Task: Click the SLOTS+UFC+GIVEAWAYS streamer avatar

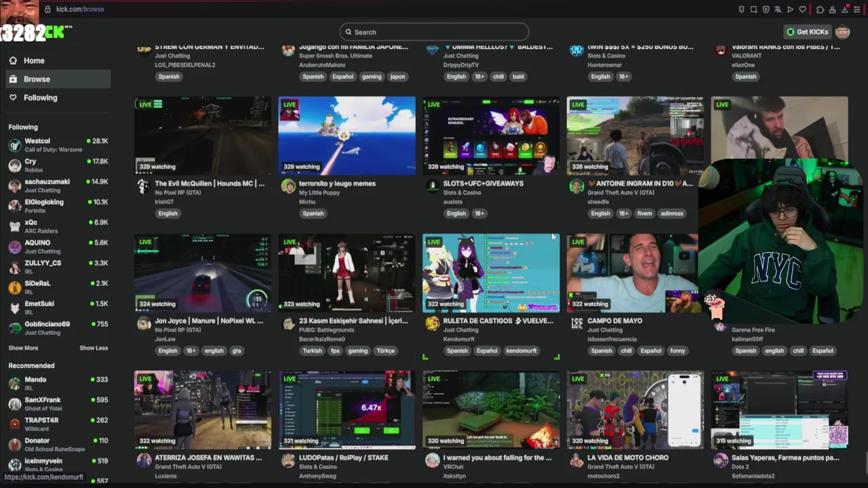Action: (x=432, y=187)
